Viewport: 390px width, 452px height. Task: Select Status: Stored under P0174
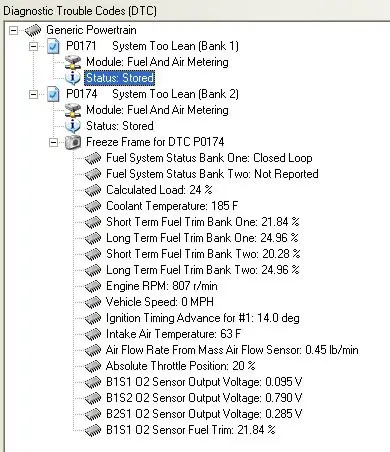[120, 126]
